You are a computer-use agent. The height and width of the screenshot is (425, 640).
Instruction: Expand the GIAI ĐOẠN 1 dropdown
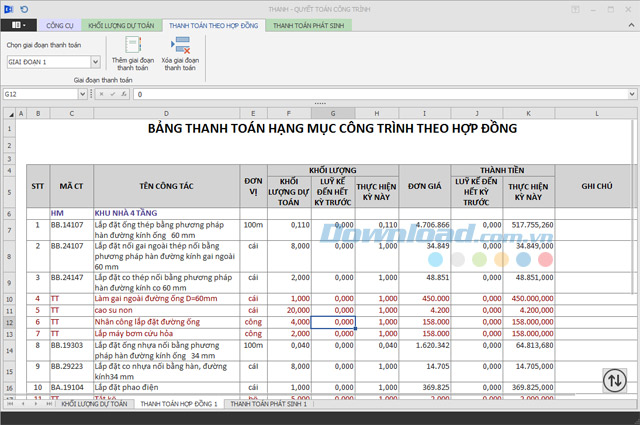coord(95,62)
